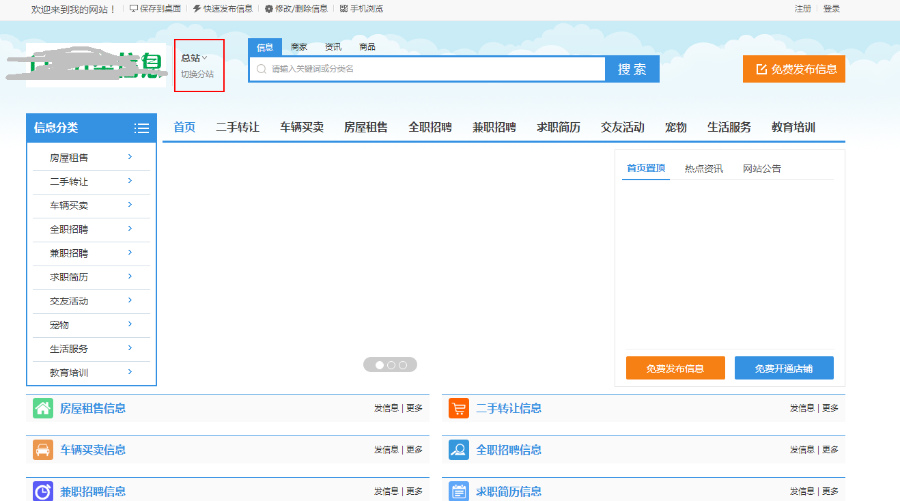Click the 信息分类 list menu icon
This screenshot has width=900, height=501.
141,128
